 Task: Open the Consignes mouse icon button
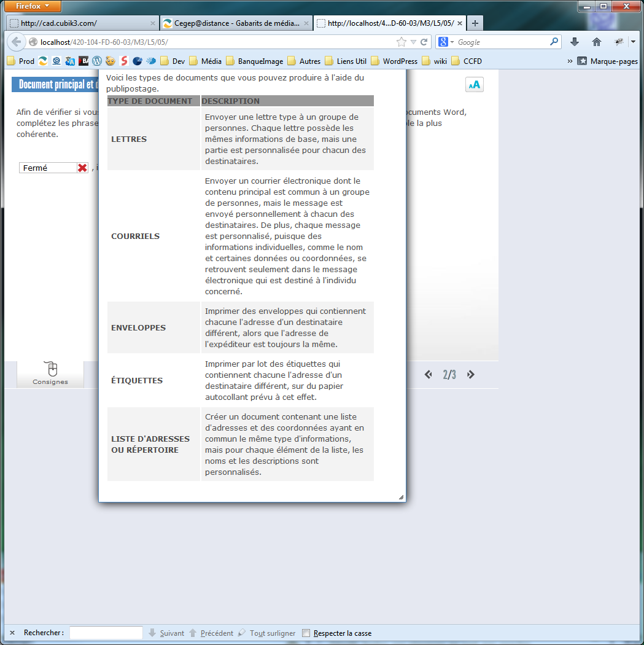(50, 373)
